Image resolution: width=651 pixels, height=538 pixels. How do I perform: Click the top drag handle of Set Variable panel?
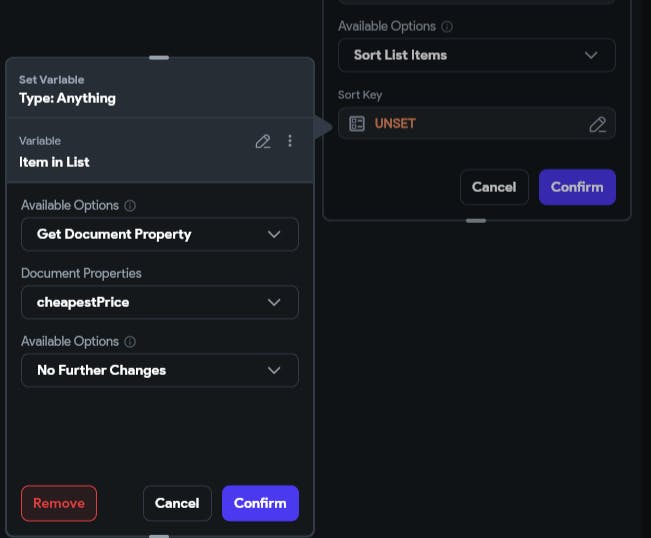pos(159,58)
